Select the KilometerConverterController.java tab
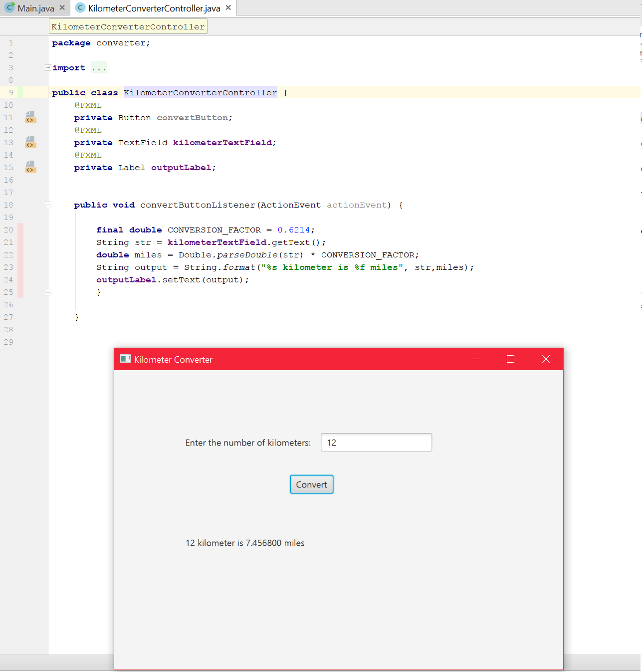 point(154,8)
